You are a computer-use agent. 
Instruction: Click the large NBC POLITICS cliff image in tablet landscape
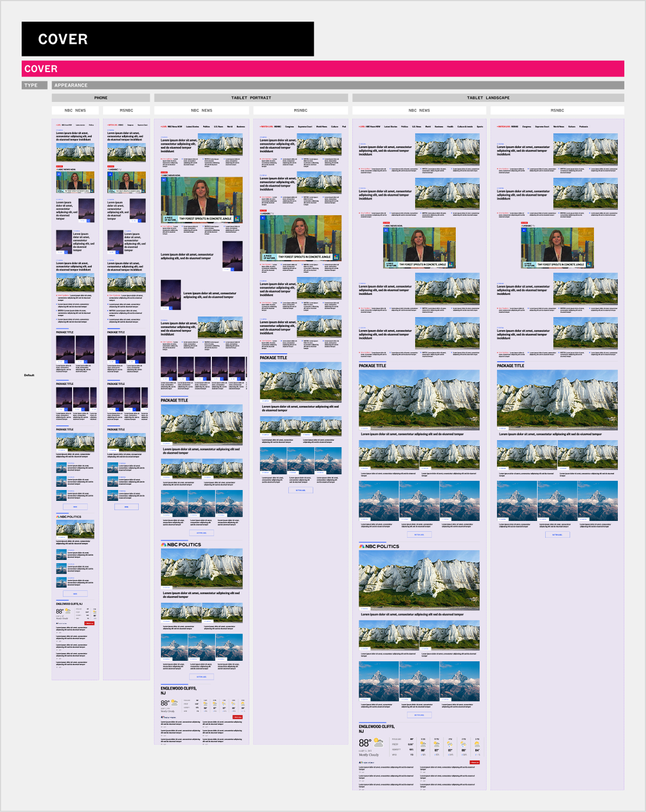419,581
